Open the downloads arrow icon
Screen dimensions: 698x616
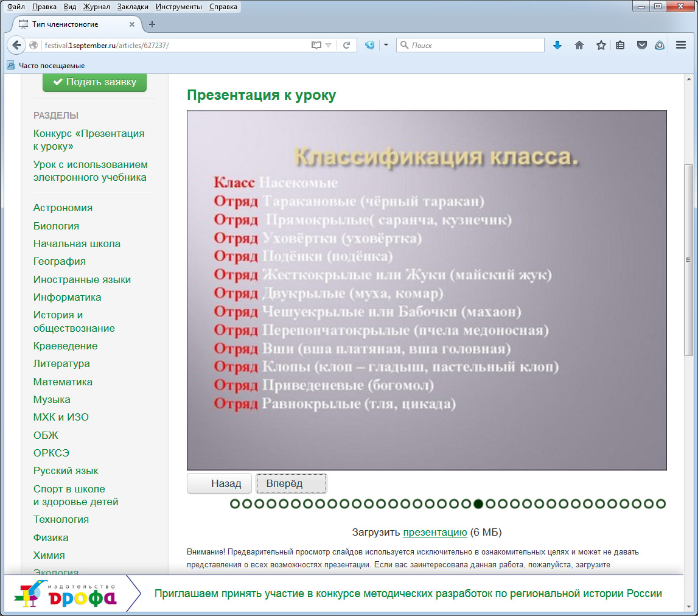coord(557,45)
